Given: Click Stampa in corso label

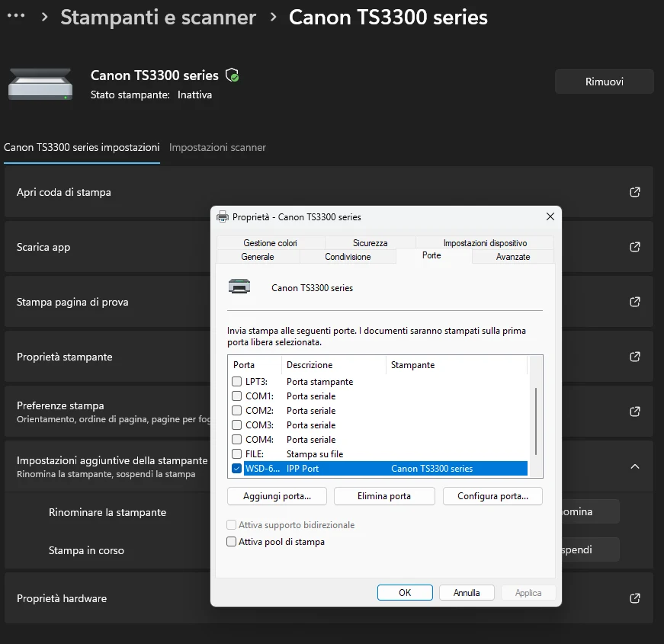Looking at the screenshot, I should [86, 550].
